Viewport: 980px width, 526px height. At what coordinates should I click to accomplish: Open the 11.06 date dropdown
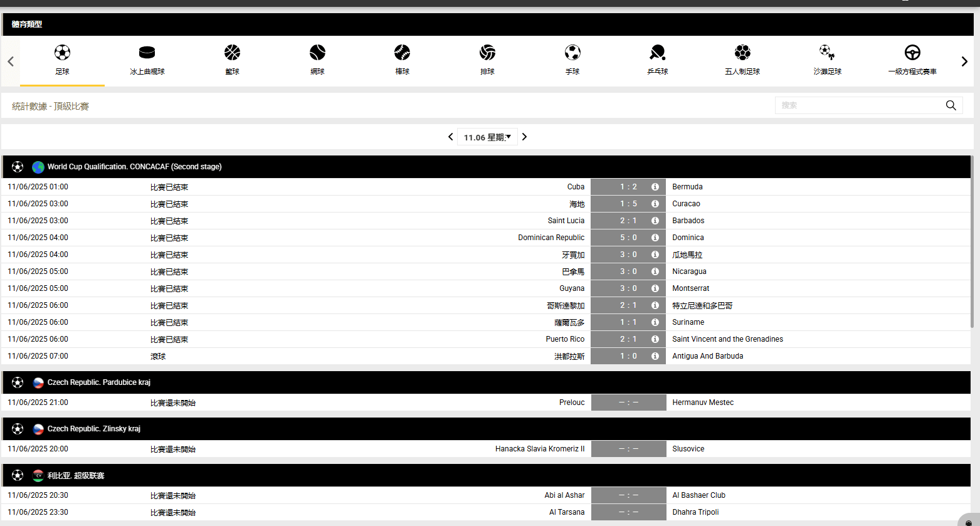point(487,137)
